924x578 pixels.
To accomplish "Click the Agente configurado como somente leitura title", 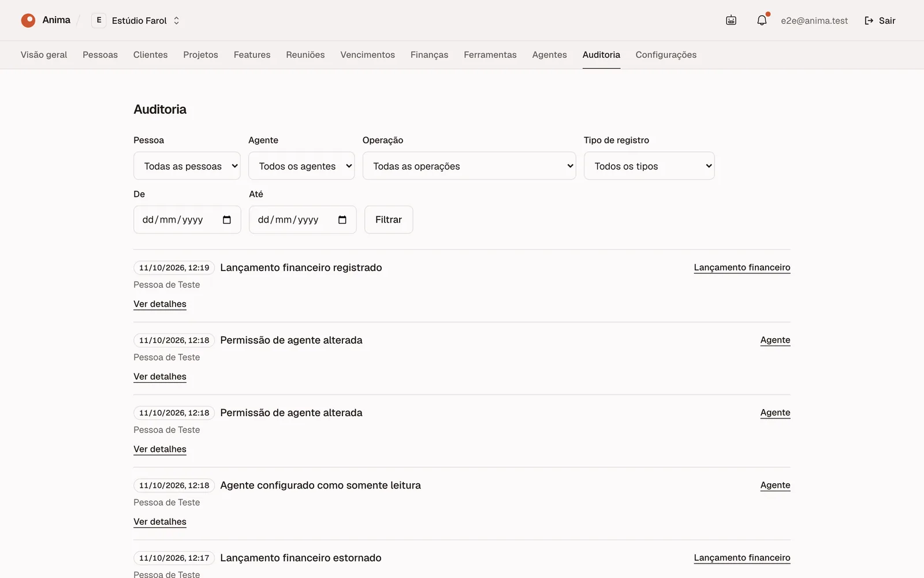I will 321,486.
